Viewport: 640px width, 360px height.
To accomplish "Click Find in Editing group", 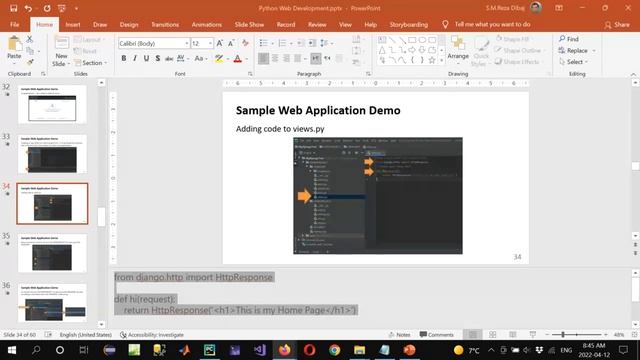I will click(569, 39).
